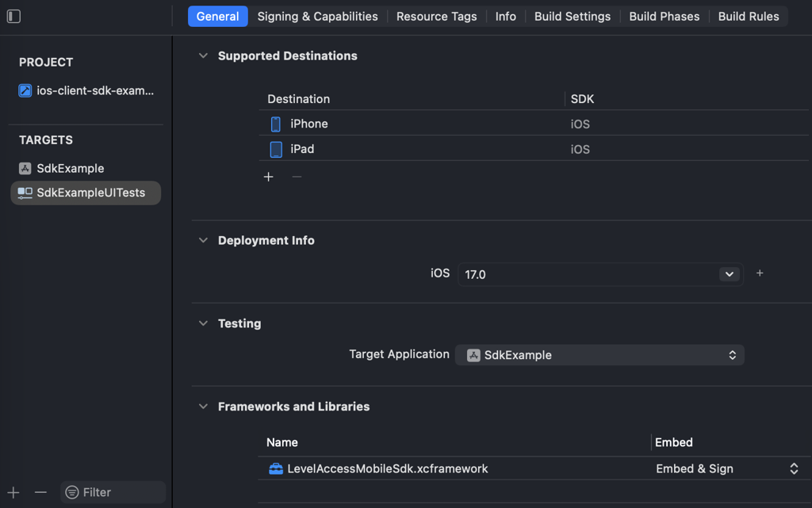Image resolution: width=812 pixels, height=508 pixels.
Task: Click the Name column header
Action: [x=282, y=442]
